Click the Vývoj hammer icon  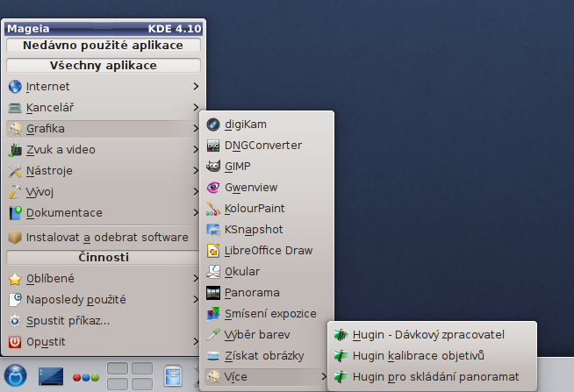pos(15,192)
